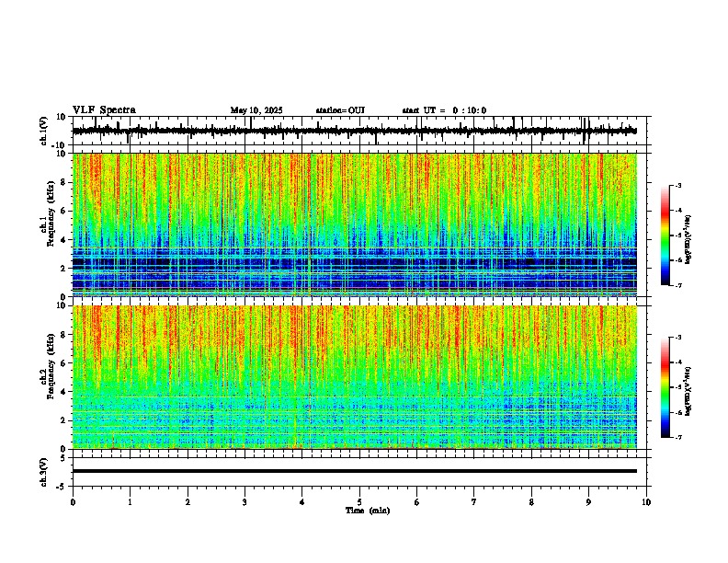Click the "start UT = 0 : 10: 0" text
The image size is (728, 563).
click(x=444, y=110)
